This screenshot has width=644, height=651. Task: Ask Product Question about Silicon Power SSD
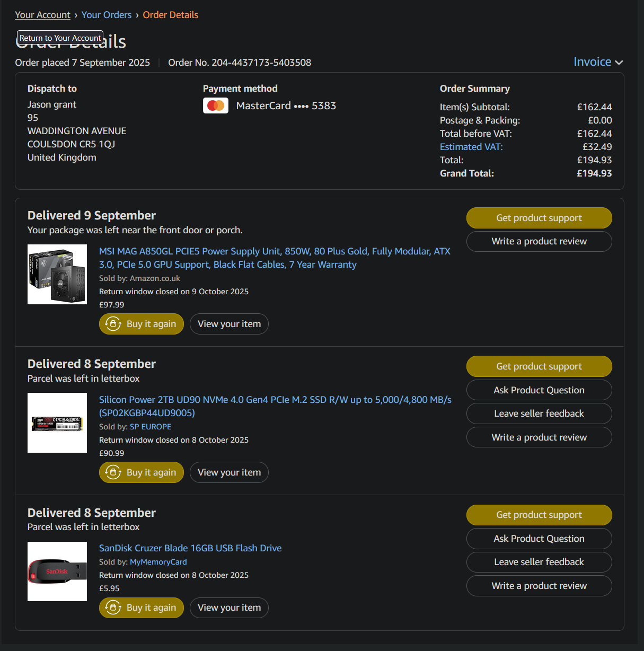point(539,390)
